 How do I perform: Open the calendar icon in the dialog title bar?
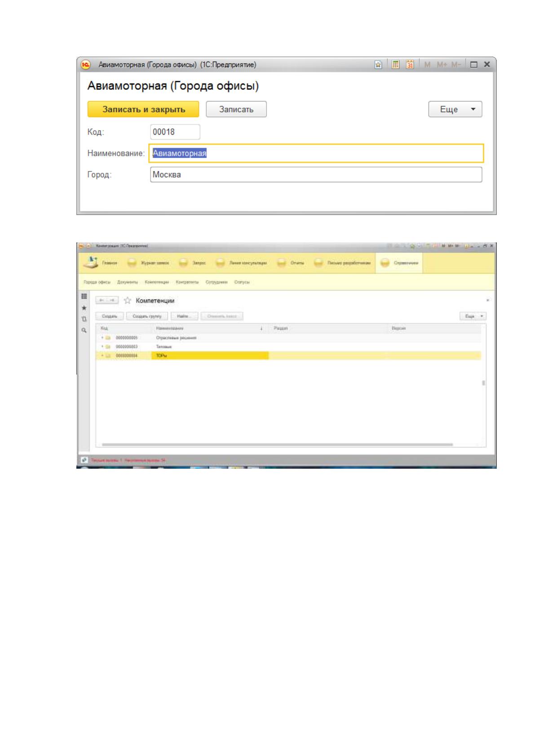coord(410,65)
